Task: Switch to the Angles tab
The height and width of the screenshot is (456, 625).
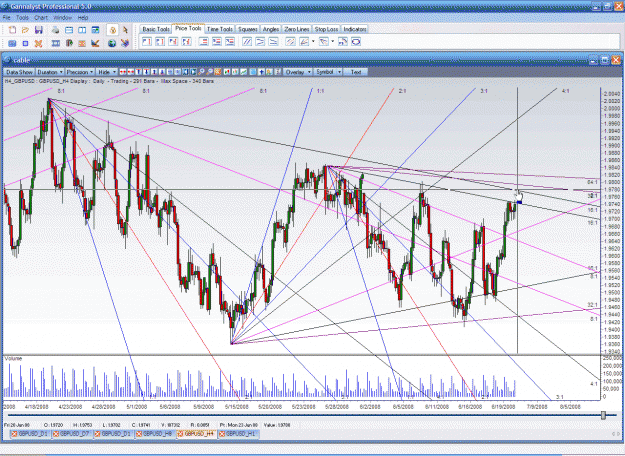Action: point(271,29)
